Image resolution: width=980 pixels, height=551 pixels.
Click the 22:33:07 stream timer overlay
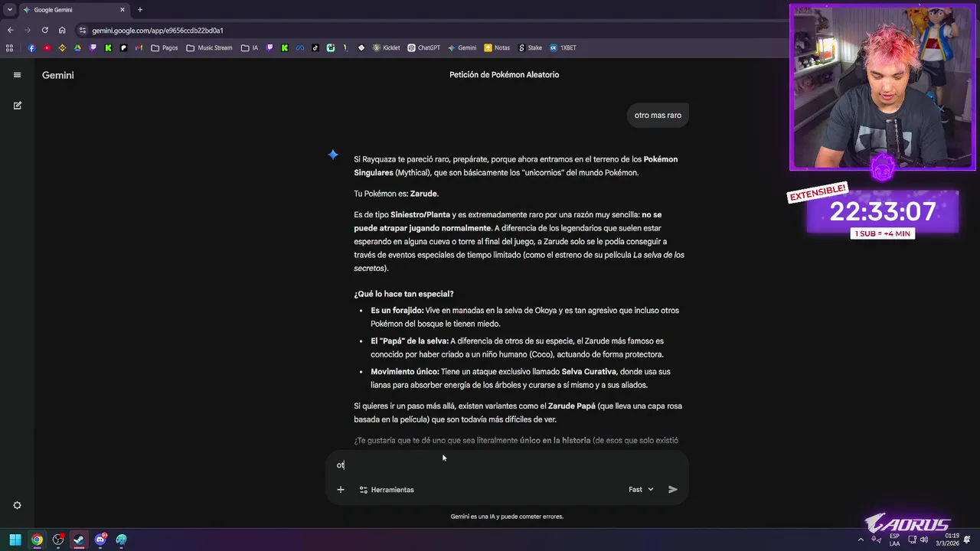click(x=883, y=212)
